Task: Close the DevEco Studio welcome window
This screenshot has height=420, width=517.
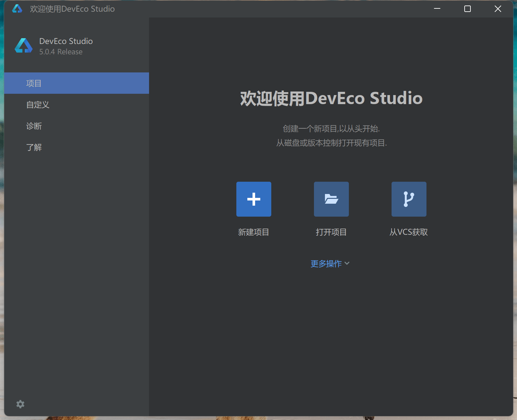Action: click(498, 9)
